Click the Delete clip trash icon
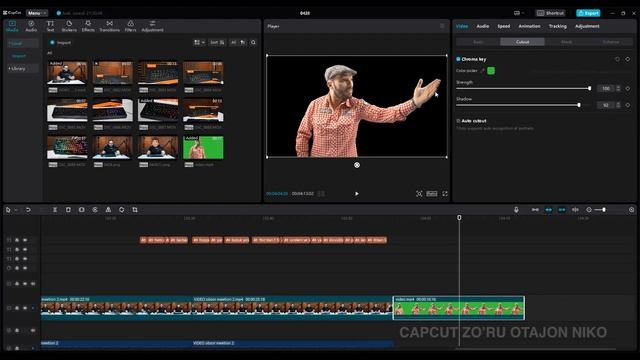The width and height of the screenshot is (640, 360). coord(68,210)
